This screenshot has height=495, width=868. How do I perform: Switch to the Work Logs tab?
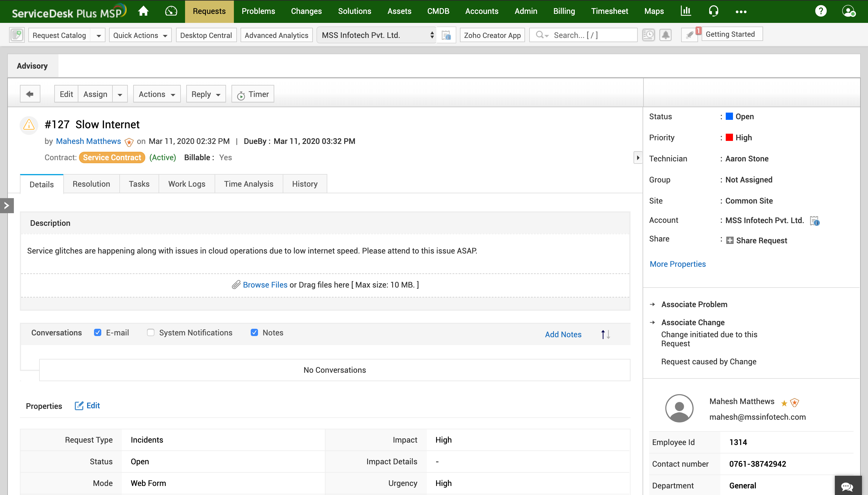tap(187, 184)
